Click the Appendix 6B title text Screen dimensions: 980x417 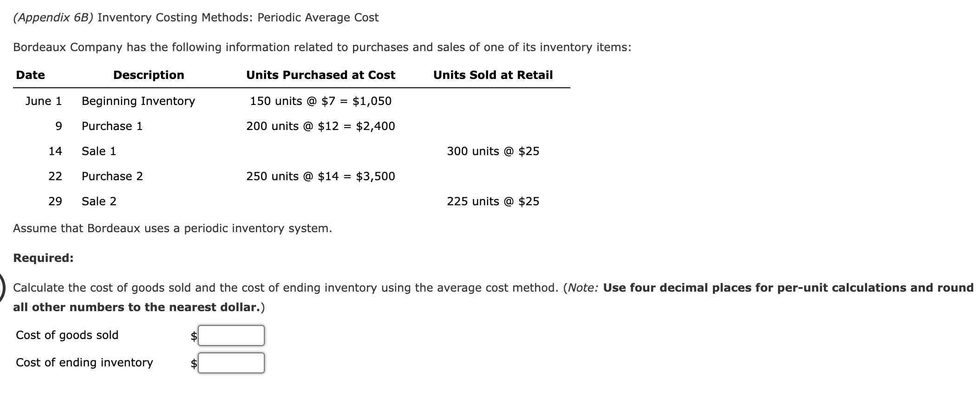click(195, 18)
